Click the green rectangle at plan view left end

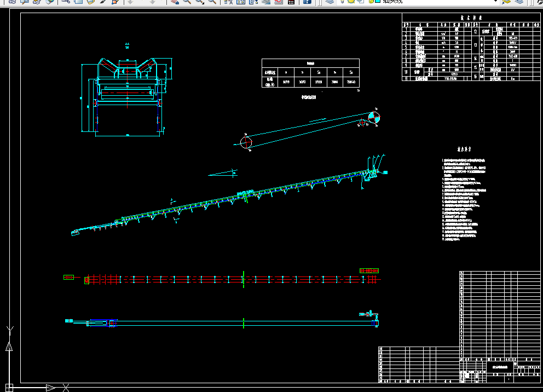pos(68,277)
